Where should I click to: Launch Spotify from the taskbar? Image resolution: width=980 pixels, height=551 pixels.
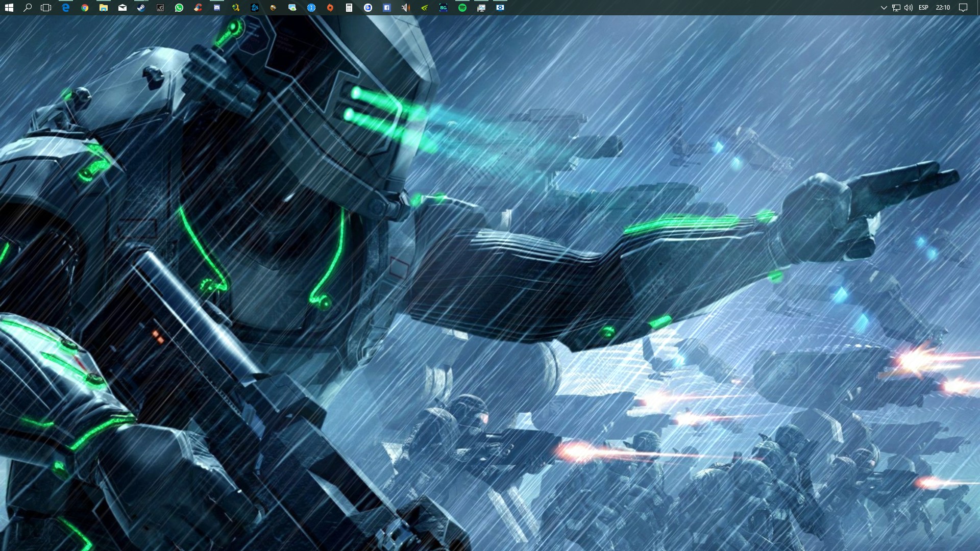click(462, 8)
